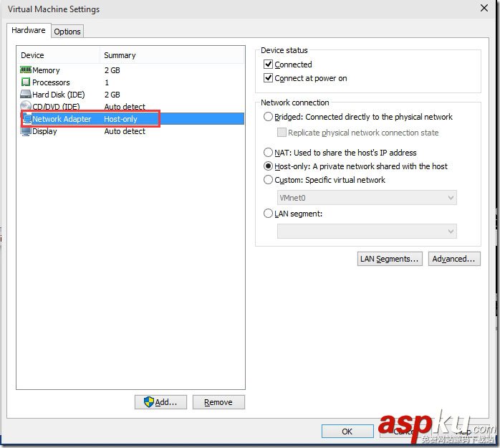
Task: Select the Processors row text
Action: [51, 82]
